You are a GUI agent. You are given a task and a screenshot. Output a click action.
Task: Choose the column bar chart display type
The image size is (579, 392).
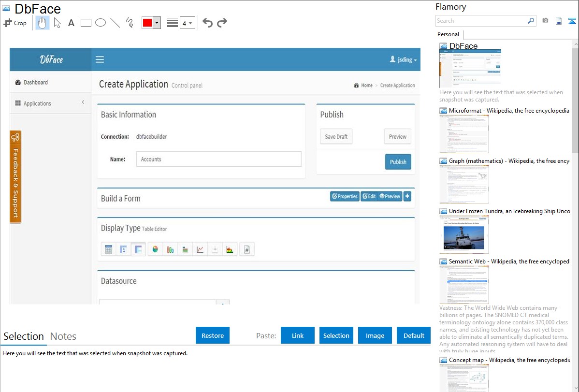coord(170,249)
